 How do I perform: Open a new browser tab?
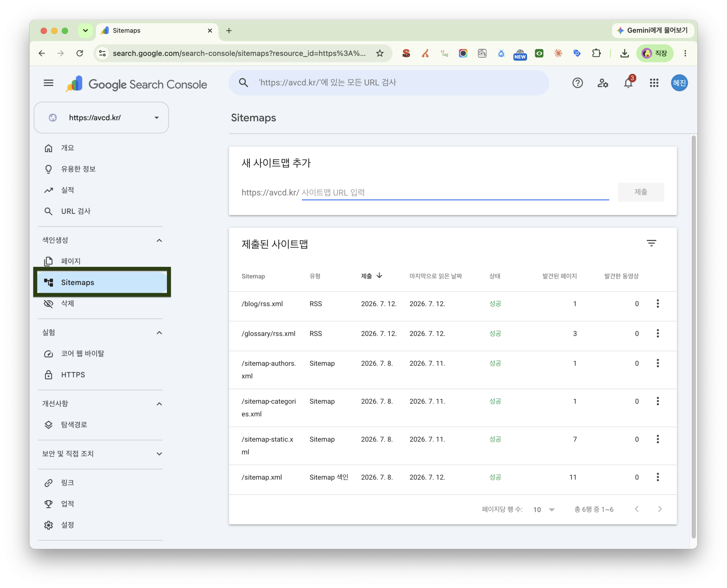(x=229, y=30)
